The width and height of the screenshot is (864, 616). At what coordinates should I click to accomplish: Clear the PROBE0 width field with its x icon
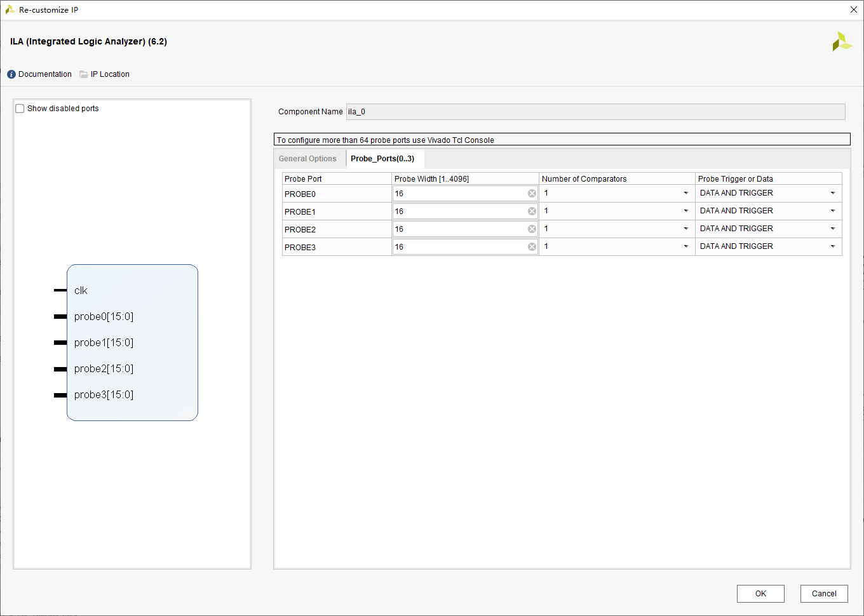[x=532, y=194]
